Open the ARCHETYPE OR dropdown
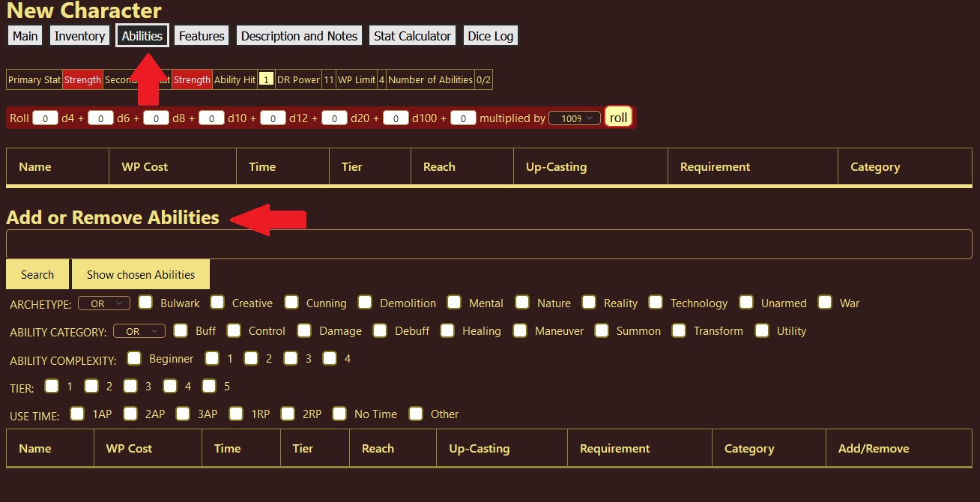This screenshot has height=502, width=980. point(103,303)
